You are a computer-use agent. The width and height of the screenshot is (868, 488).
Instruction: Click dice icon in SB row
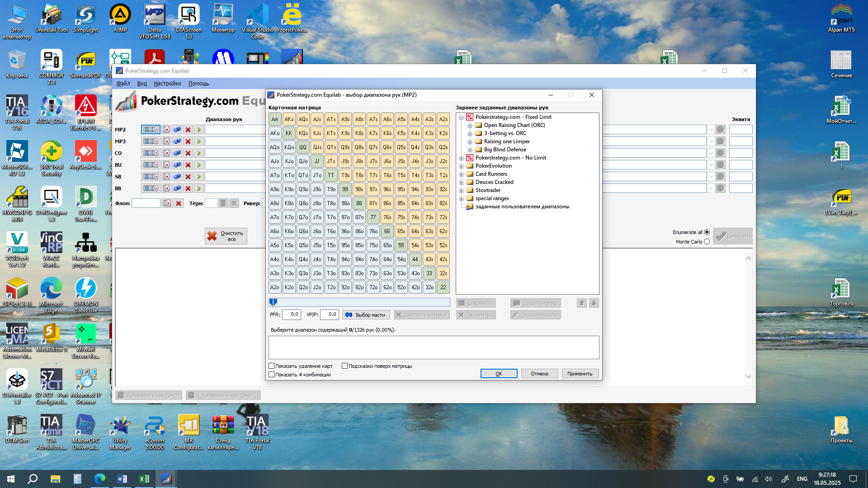point(177,177)
